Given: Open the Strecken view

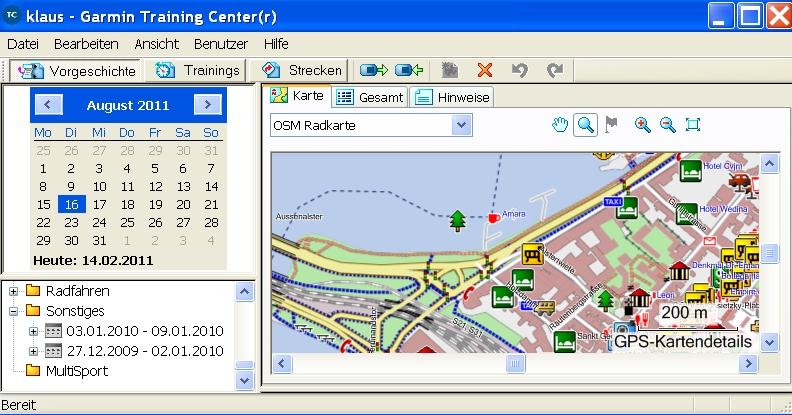Looking at the screenshot, I should pyautogui.click(x=301, y=70).
